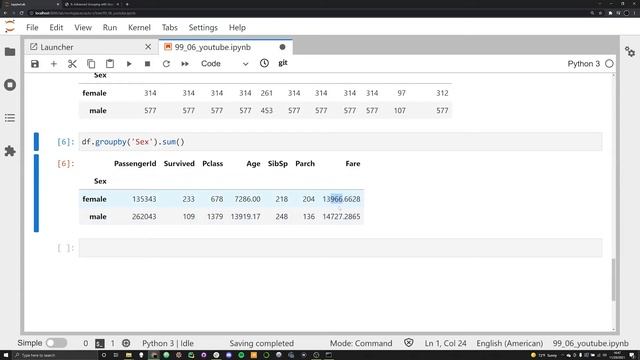Open the Run menu
The height and width of the screenshot is (360, 640).
(x=110, y=27)
